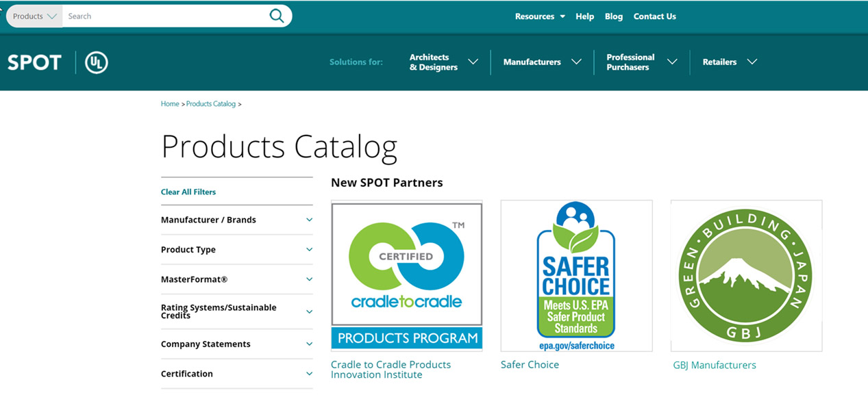The image size is (868, 397).
Task: Open the GBJ Manufacturers text link
Action: click(715, 366)
